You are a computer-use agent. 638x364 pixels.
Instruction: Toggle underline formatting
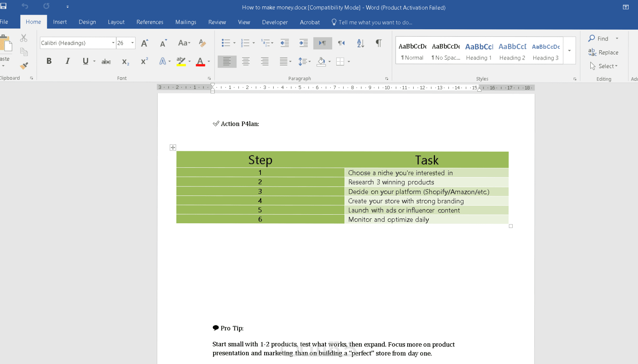(86, 61)
